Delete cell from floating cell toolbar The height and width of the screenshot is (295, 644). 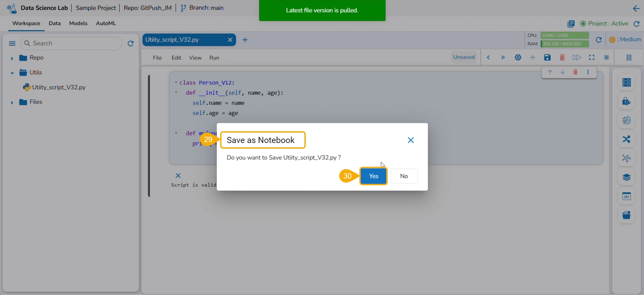576,72
